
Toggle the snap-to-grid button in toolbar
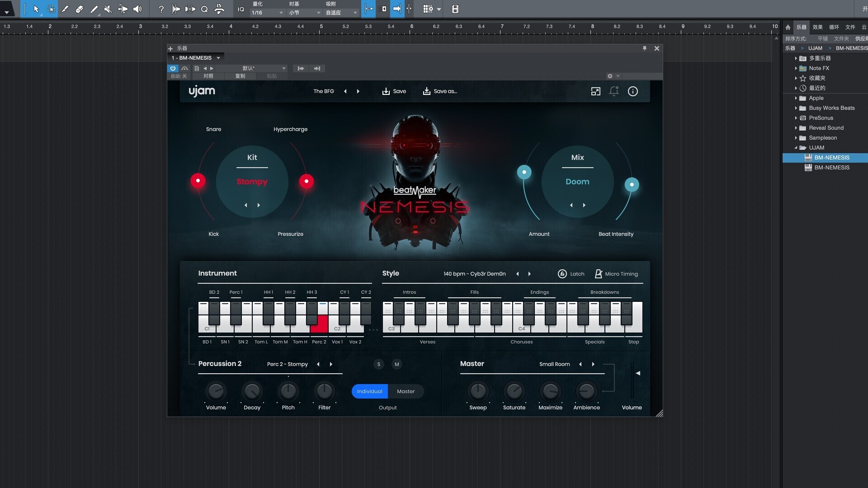point(369,9)
